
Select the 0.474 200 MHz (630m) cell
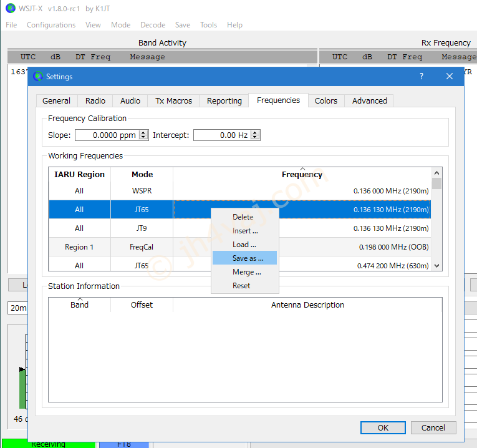pos(302,265)
